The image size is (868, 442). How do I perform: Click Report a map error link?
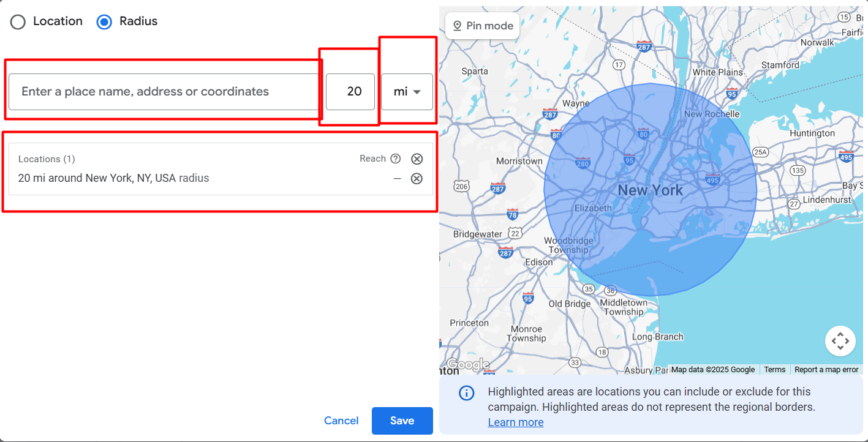pos(826,369)
